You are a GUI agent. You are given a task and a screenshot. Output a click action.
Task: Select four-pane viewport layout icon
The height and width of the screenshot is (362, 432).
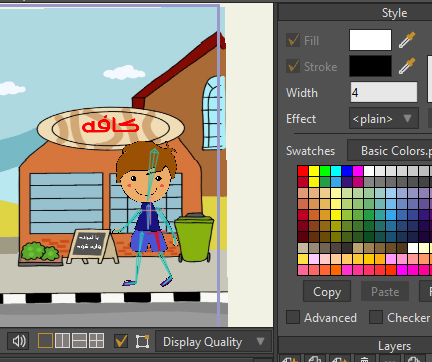(97, 341)
